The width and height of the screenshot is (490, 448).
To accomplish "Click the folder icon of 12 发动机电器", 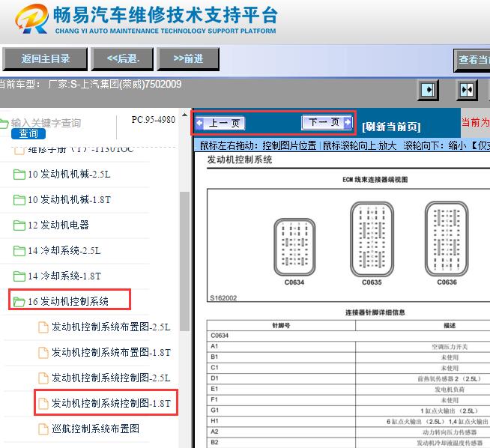I will [x=19, y=225].
